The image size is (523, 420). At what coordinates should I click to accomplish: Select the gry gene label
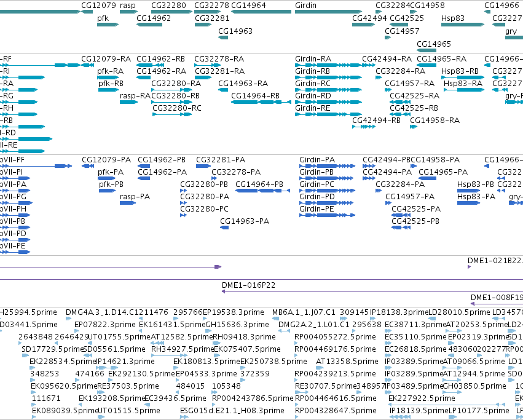click(511, 31)
